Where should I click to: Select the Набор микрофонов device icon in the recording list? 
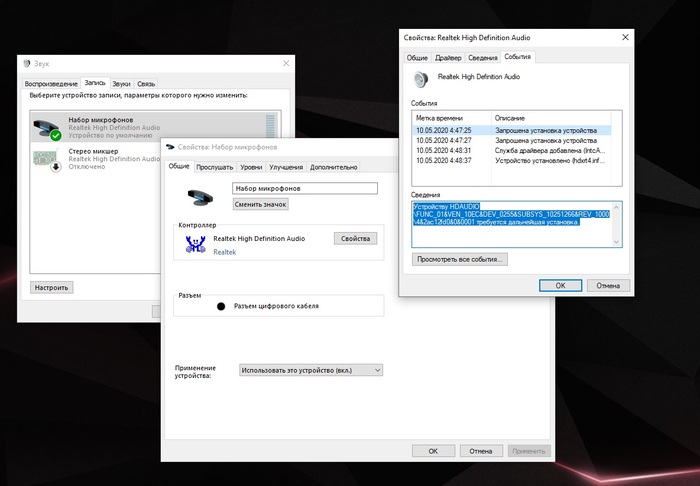pos(47,126)
